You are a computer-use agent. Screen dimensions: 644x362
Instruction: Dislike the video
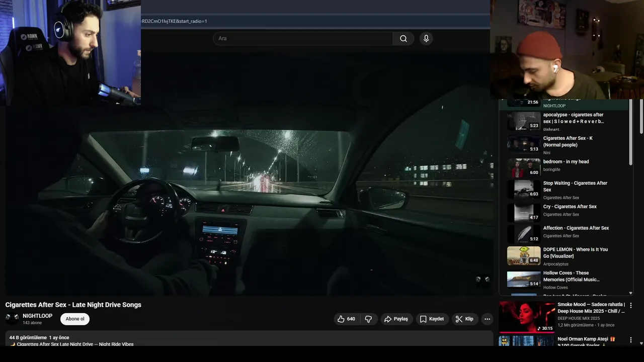click(368, 319)
